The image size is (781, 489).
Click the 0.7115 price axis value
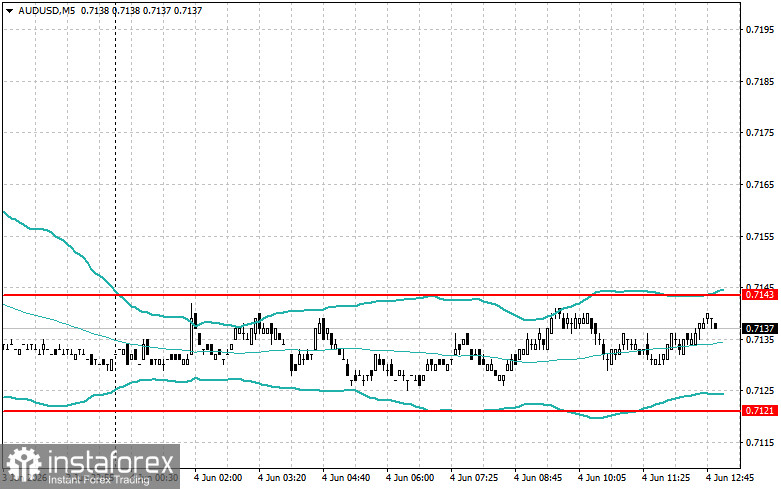click(760, 442)
